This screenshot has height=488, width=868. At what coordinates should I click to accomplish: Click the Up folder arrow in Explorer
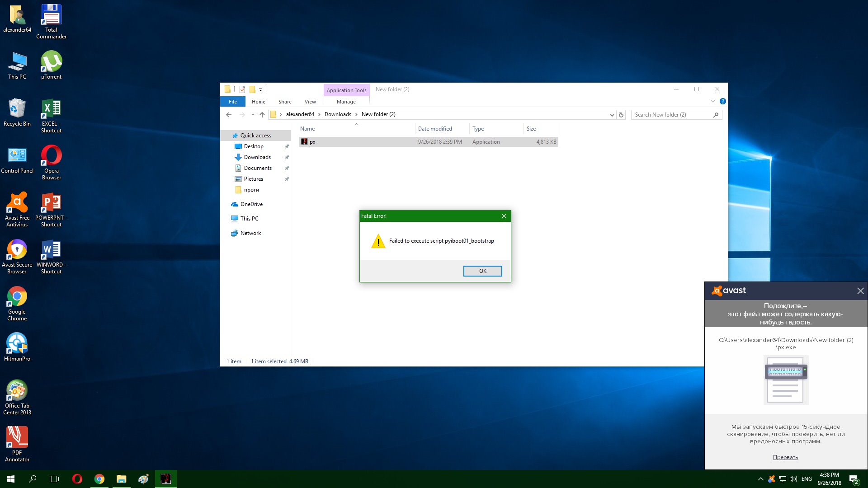tap(262, 115)
